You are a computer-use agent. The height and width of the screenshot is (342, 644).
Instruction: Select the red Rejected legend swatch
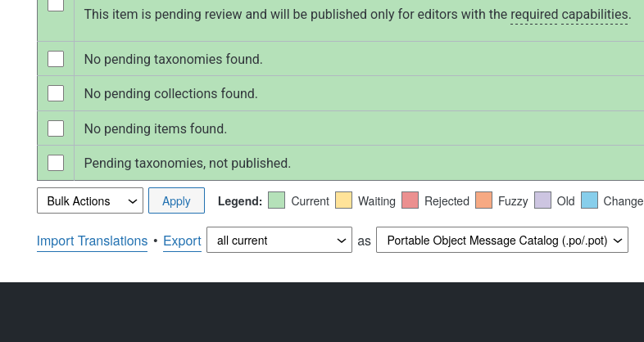tap(410, 200)
